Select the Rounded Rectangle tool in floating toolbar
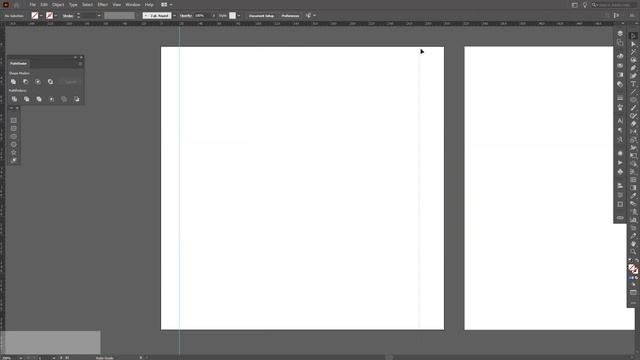Screen dimensions: 640x360 click(x=13, y=128)
